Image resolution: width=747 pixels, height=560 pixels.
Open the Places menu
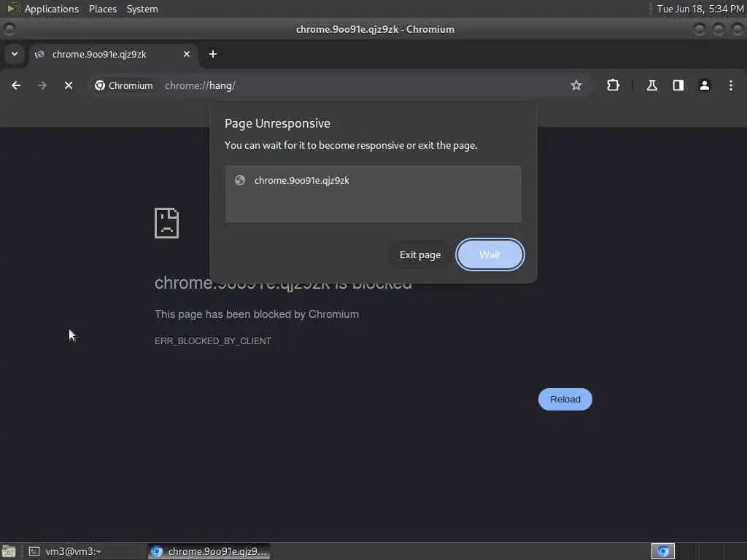pyautogui.click(x=103, y=9)
